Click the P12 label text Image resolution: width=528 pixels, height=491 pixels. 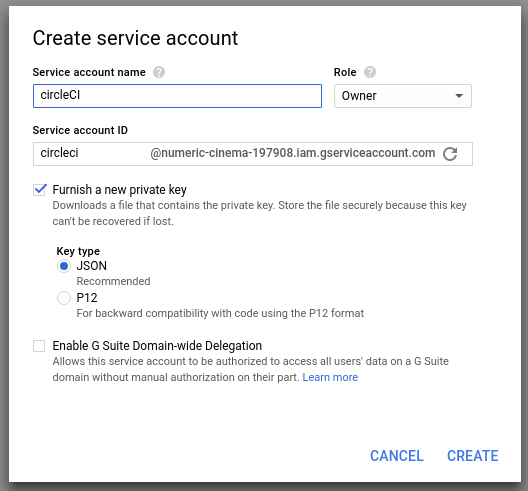[87, 298]
